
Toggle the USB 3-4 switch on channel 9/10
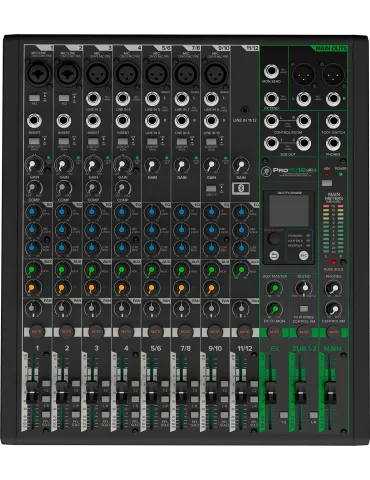[x=211, y=189]
